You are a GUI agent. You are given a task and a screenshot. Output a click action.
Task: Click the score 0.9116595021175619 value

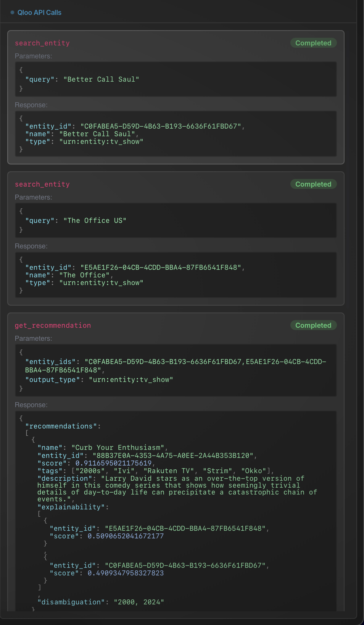[114, 463]
